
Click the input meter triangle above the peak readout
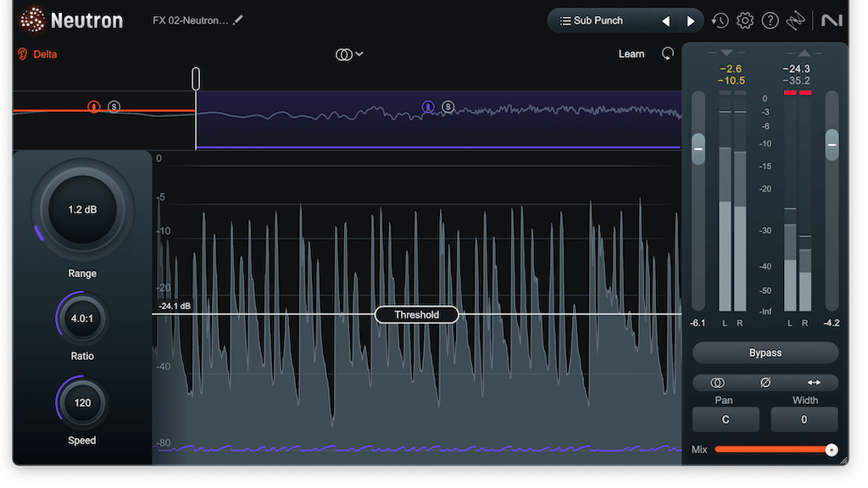(726, 53)
